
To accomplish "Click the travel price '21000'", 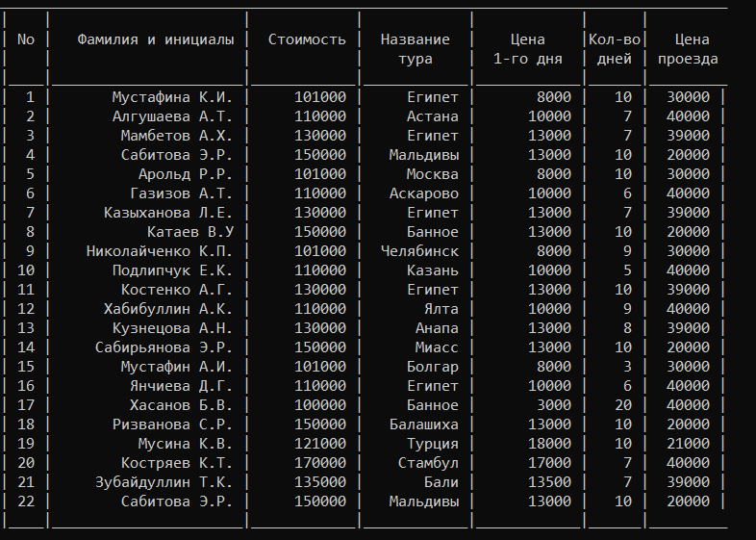I will pyautogui.click(x=688, y=444).
